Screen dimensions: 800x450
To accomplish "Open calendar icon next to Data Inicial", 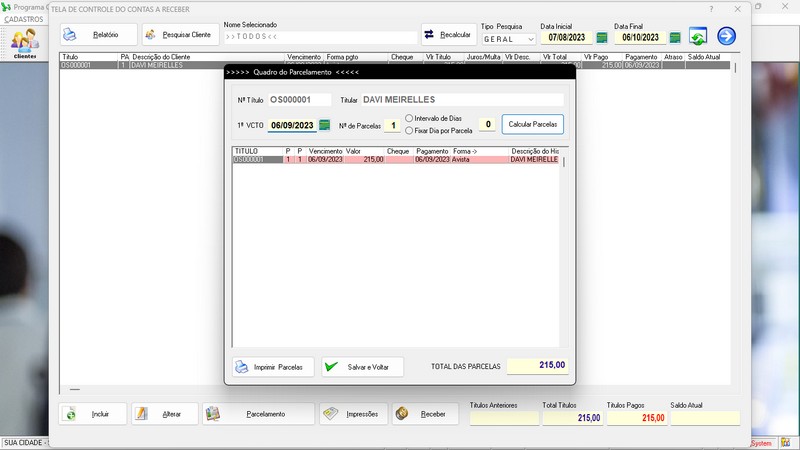I will [x=602, y=37].
